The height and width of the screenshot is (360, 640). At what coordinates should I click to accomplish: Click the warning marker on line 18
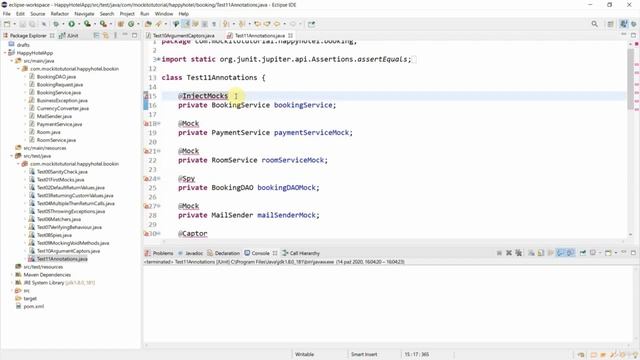[x=146, y=124]
